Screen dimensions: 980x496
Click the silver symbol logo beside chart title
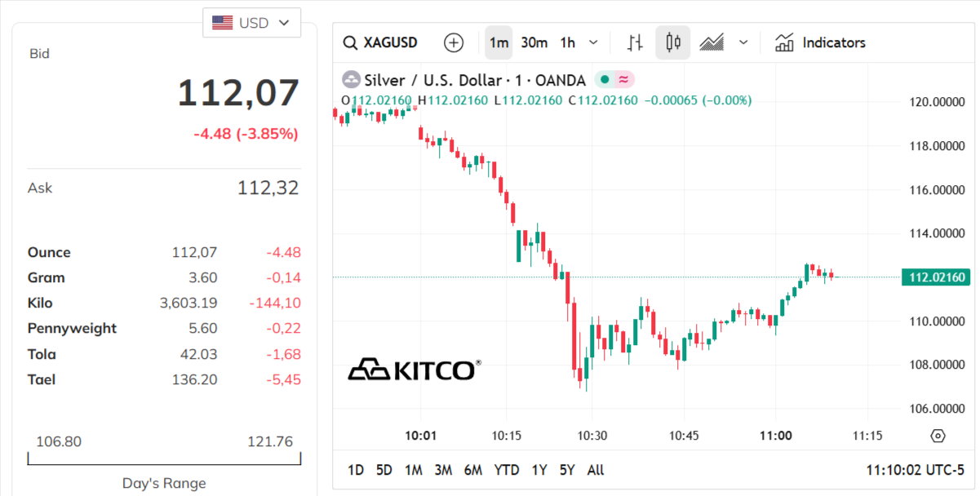coord(351,80)
